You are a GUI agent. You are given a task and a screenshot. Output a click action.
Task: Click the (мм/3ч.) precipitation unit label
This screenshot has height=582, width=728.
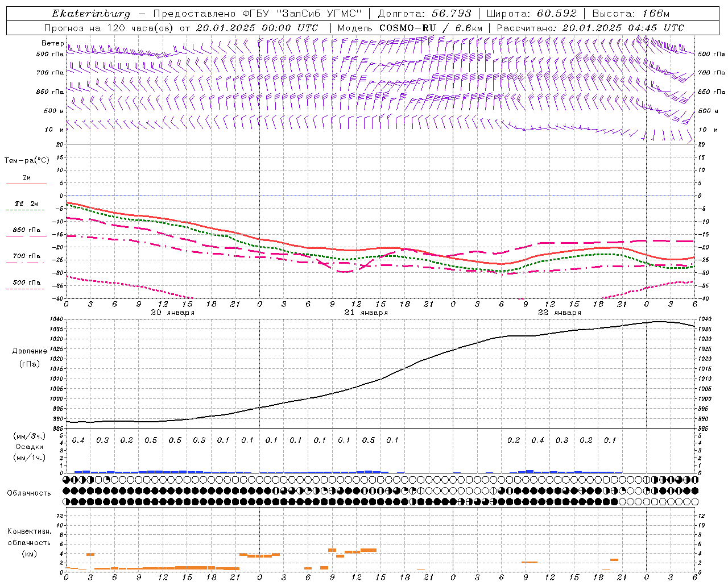click(30, 436)
